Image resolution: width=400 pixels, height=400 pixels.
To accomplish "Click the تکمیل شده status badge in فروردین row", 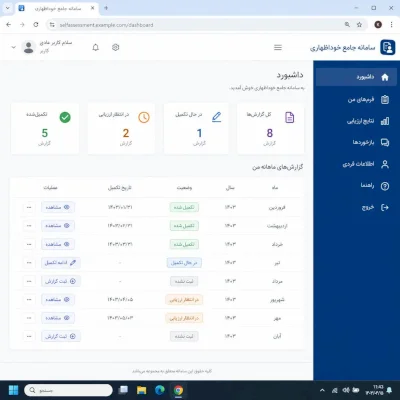I will coord(184,207).
